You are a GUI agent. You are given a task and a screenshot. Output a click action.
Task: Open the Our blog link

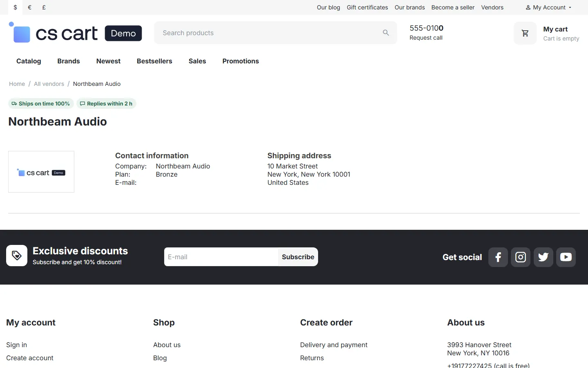[328, 7]
